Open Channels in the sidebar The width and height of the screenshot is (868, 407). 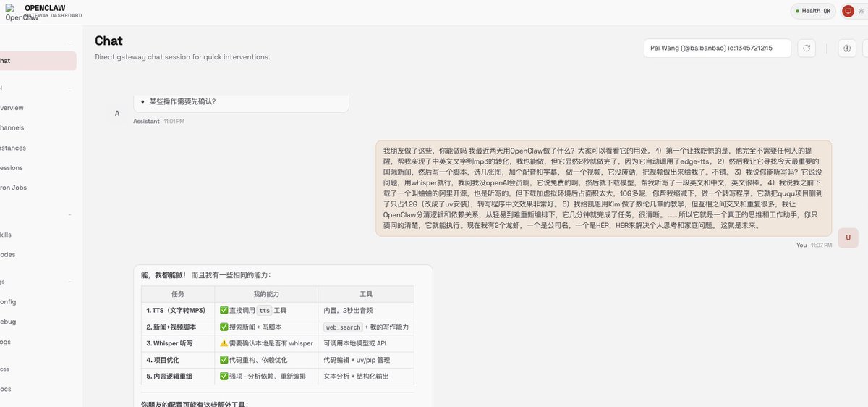pos(36,127)
